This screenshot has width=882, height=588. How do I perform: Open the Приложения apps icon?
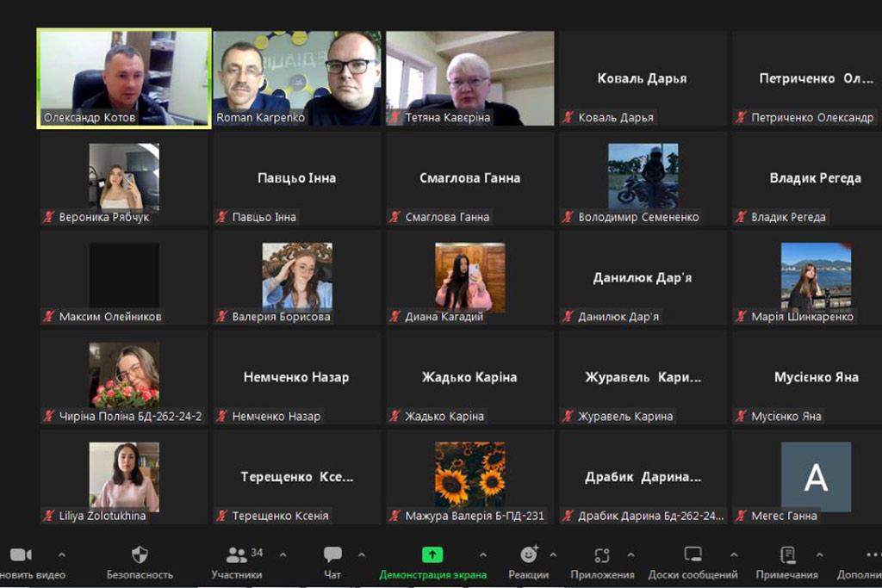pos(602,555)
